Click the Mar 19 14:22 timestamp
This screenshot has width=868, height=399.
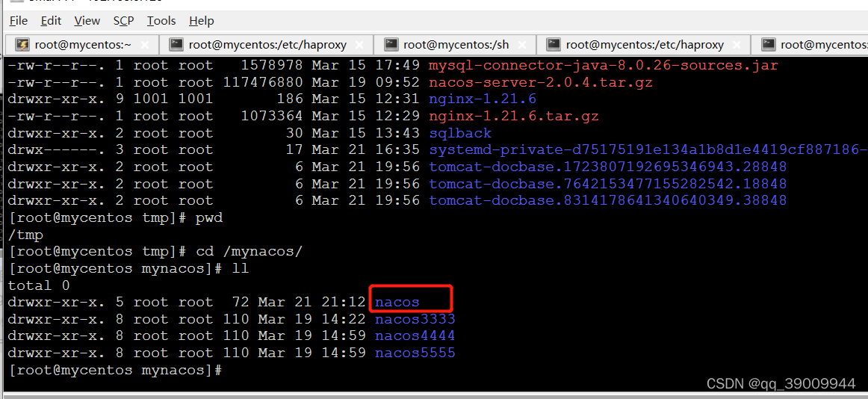coord(312,319)
